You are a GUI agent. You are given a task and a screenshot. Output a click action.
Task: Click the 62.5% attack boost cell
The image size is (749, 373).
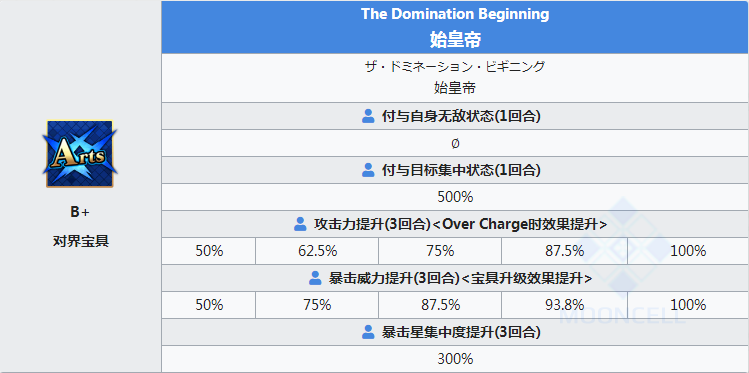pyautogui.click(x=317, y=251)
